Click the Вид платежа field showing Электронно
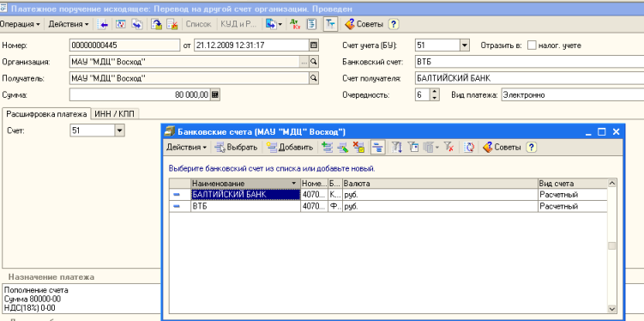The width and height of the screenshot is (644, 321). (x=573, y=95)
